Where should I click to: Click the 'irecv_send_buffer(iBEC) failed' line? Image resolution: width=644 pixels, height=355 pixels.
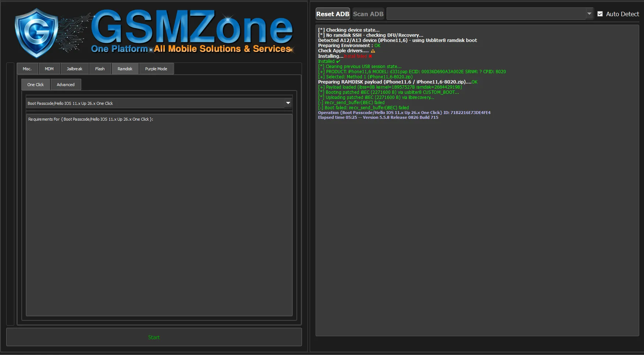(x=351, y=103)
